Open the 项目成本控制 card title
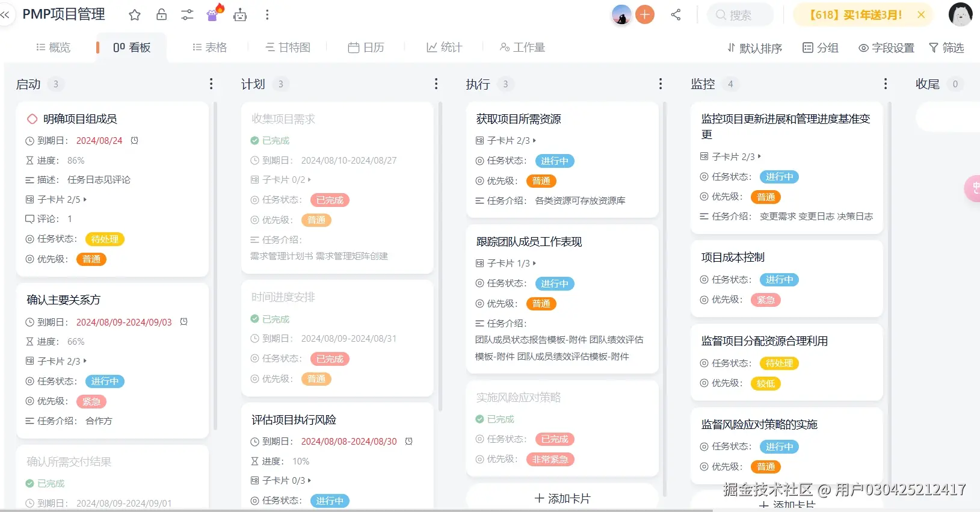Viewport: 980px width, 512px height. point(733,258)
